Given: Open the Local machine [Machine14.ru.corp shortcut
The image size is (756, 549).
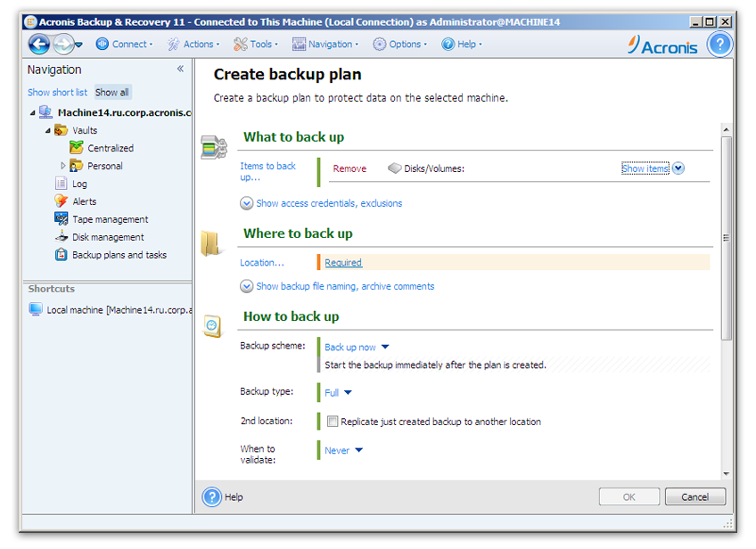Looking at the screenshot, I should (x=119, y=310).
